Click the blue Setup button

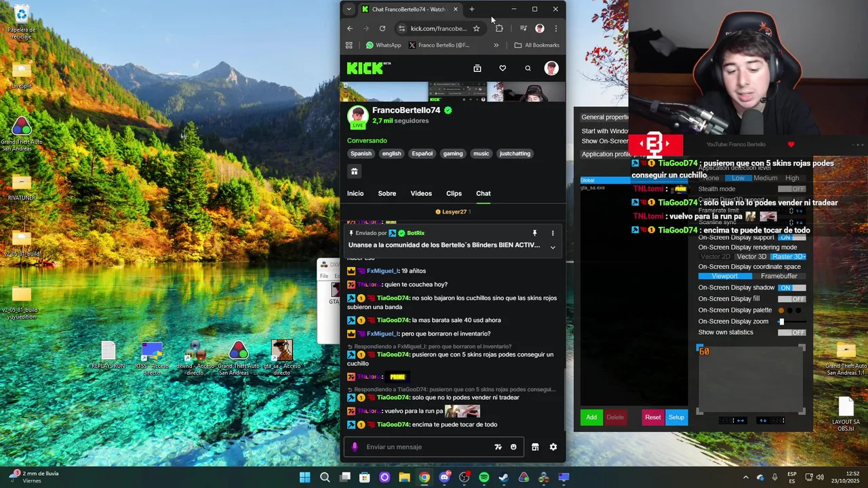pyautogui.click(x=676, y=418)
